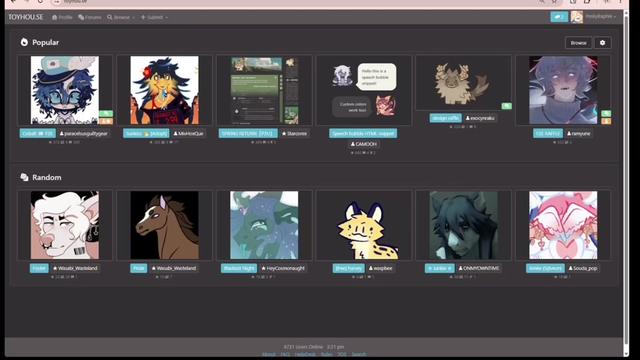Open owner link Starcorex
Image resolution: width=640 pixels, height=360 pixels.
pyautogui.click(x=294, y=133)
